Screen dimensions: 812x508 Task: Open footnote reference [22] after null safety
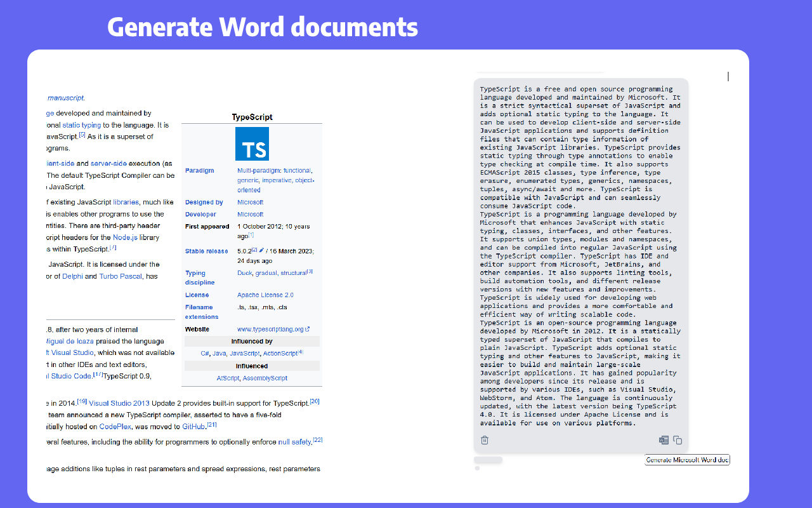coord(318,440)
